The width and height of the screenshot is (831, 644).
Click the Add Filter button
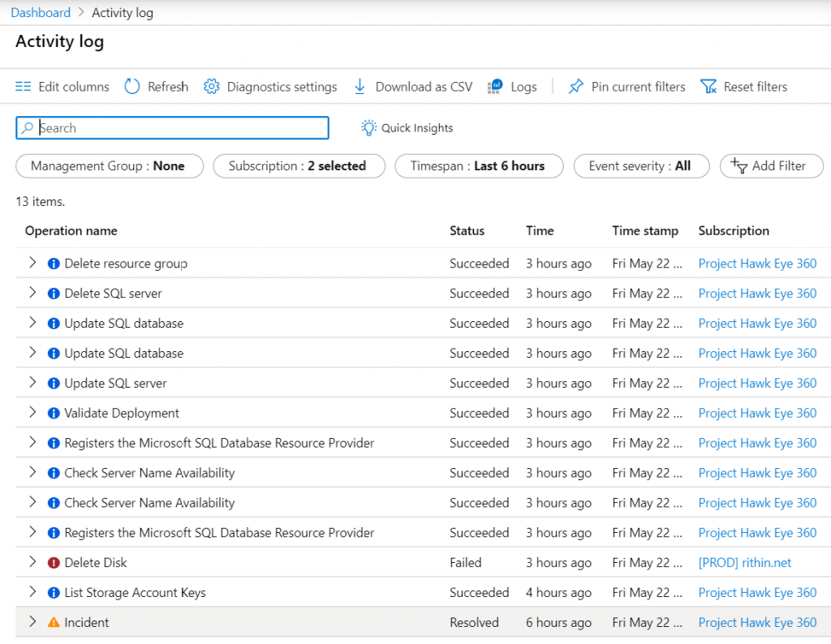point(769,166)
